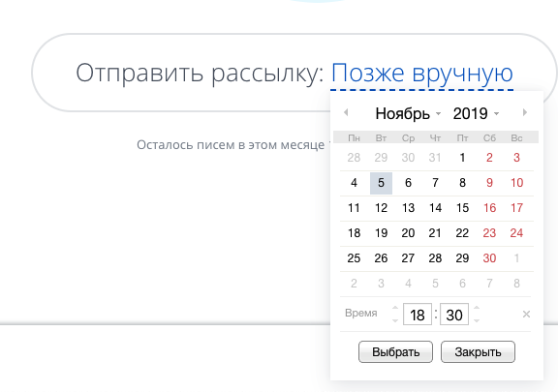Select date 22 November
This screenshot has width=558, height=392.
(x=462, y=233)
